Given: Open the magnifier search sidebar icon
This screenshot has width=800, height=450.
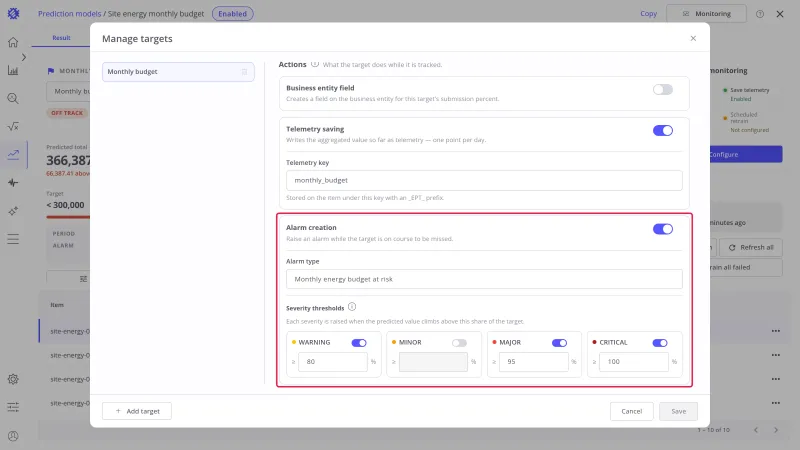Looking at the screenshot, I should 13,98.
